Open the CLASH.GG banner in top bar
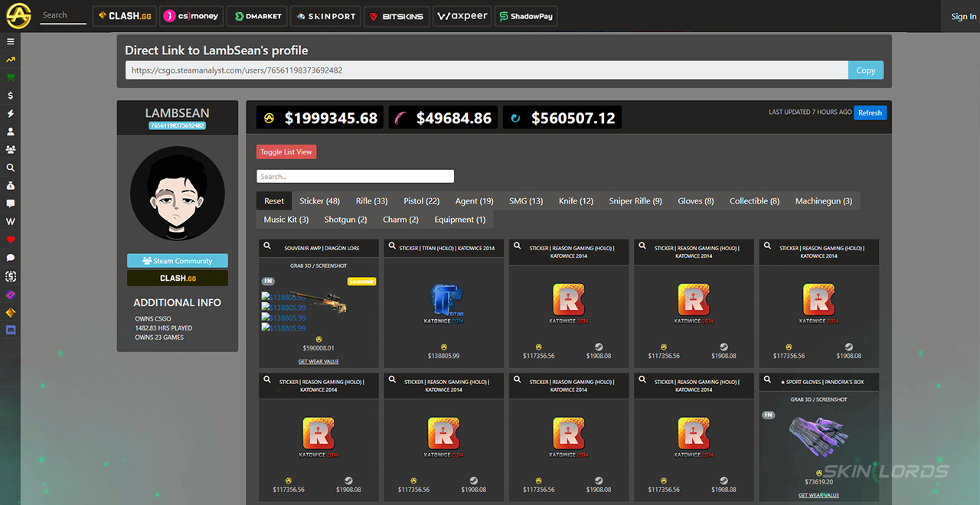Screen dimensions: 980x505 pyautogui.click(x=125, y=16)
